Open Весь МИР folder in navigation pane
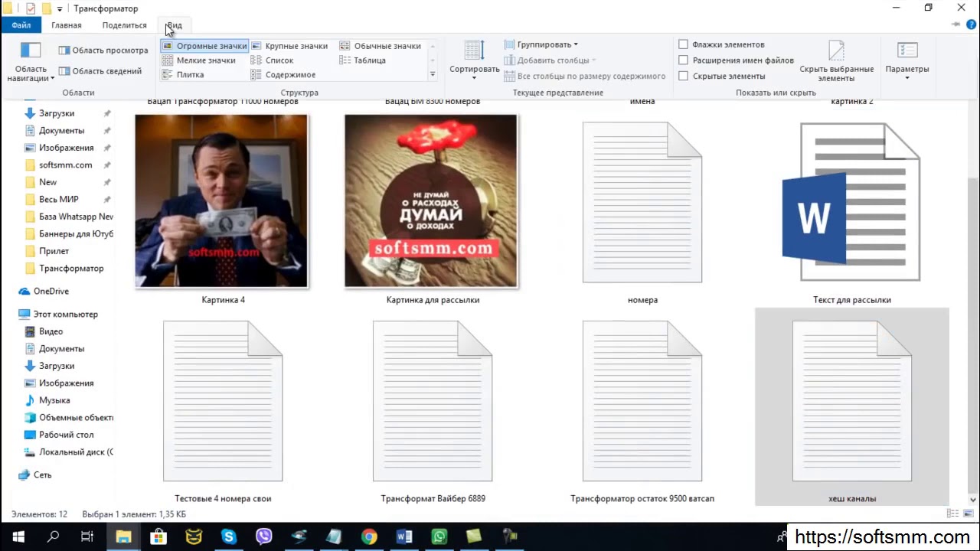This screenshot has height=551, width=980. click(59, 200)
